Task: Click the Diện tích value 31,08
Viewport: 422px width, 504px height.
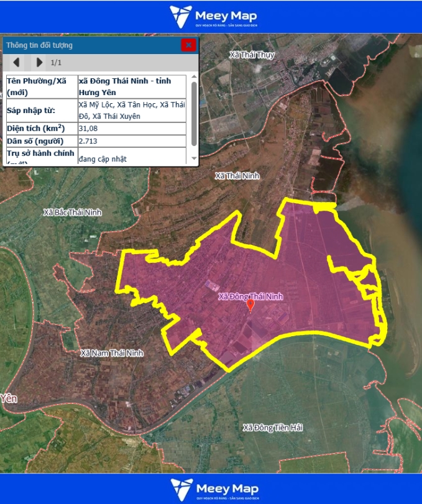Action: click(88, 129)
